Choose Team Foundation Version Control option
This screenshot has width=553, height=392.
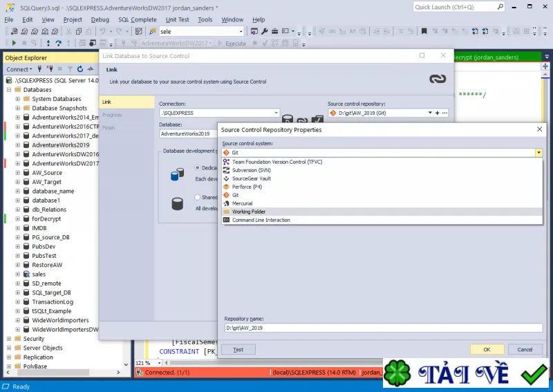point(382,162)
